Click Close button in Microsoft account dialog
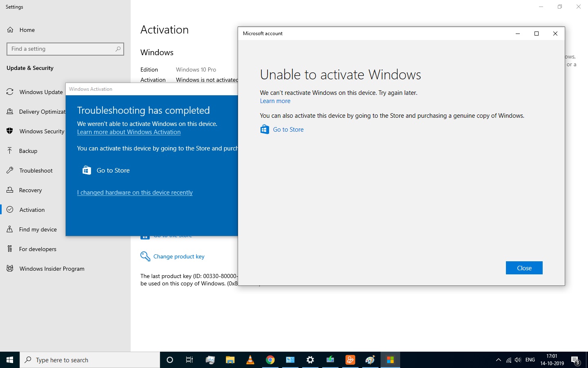 [x=524, y=268]
